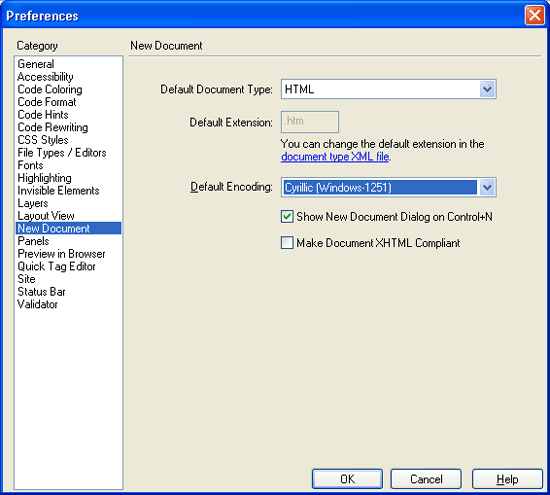The height and width of the screenshot is (495, 550).
Task: Switch to the Code Coloring category
Action: (50, 89)
